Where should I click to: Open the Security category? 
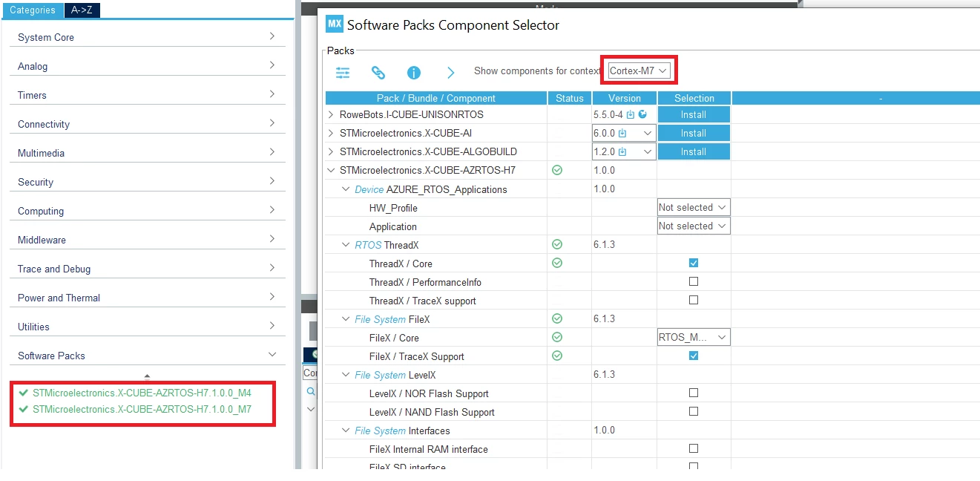click(147, 182)
